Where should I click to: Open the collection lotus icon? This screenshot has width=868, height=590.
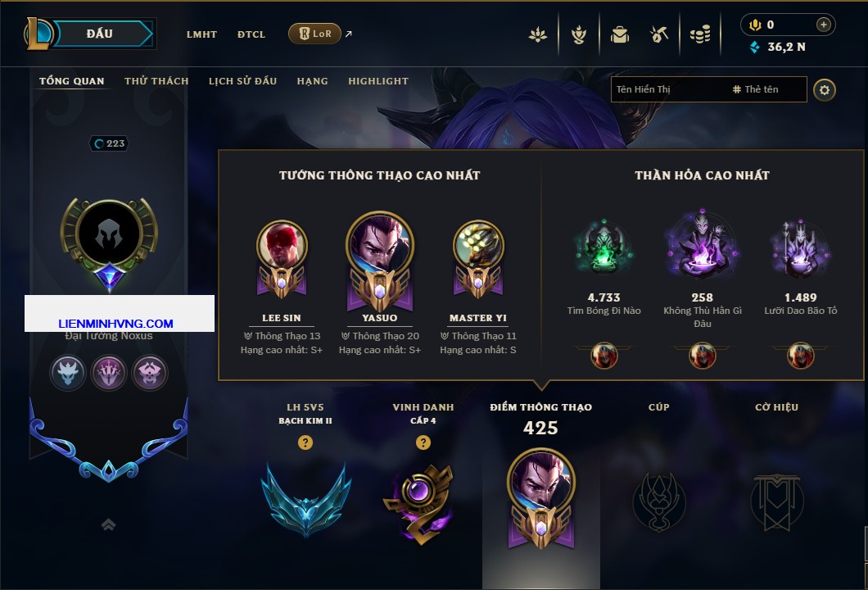[537, 35]
